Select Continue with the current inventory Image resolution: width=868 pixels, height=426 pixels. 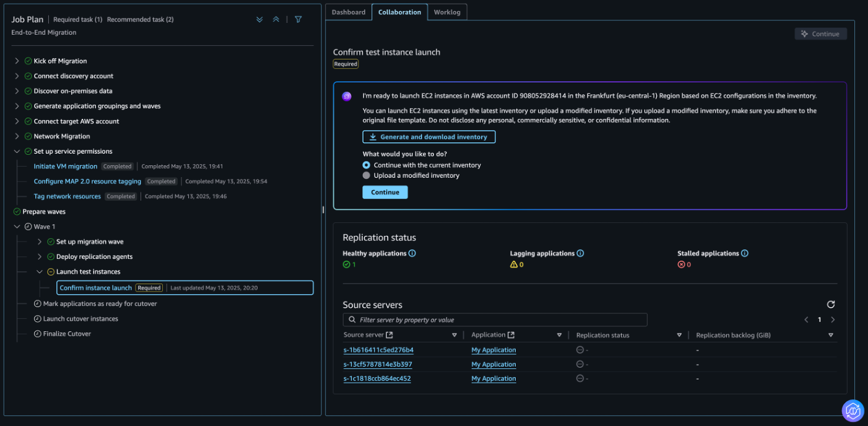click(x=367, y=165)
